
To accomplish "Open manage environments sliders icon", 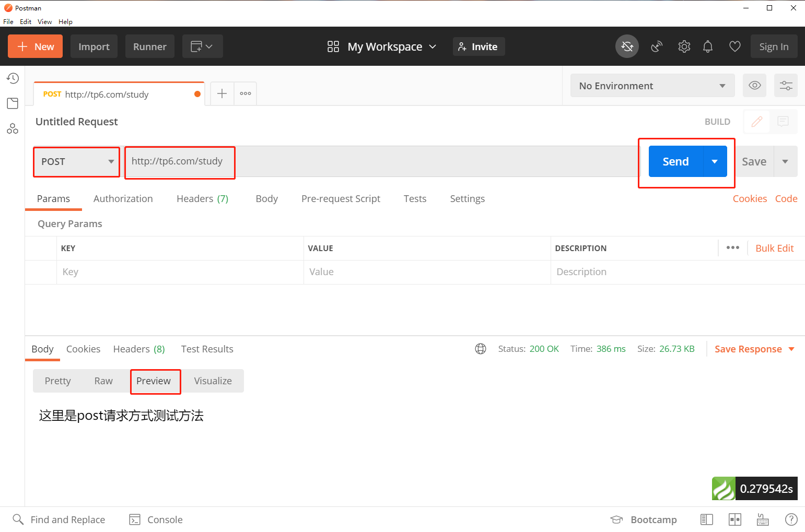I will click(x=786, y=85).
